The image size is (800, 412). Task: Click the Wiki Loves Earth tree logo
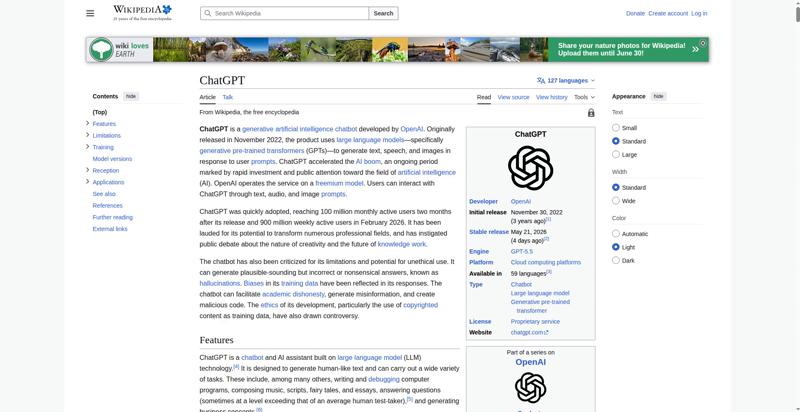tap(101, 49)
